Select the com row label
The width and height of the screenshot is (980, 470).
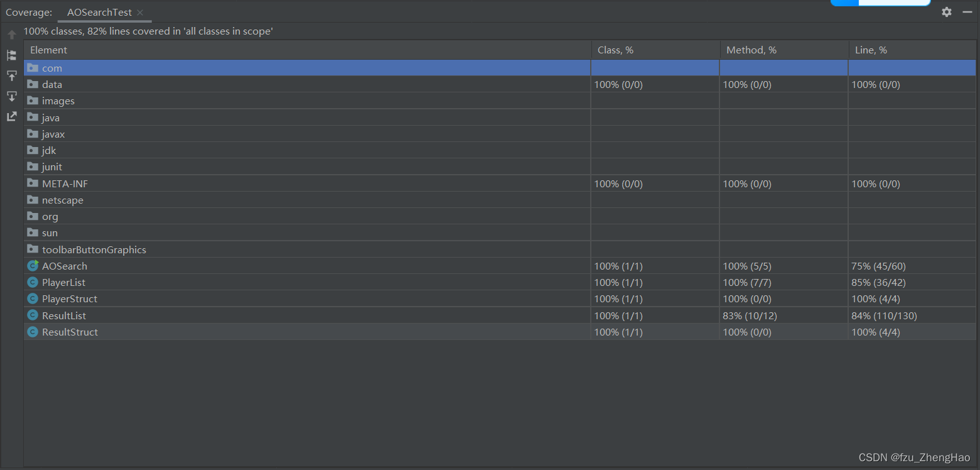(x=52, y=68)
